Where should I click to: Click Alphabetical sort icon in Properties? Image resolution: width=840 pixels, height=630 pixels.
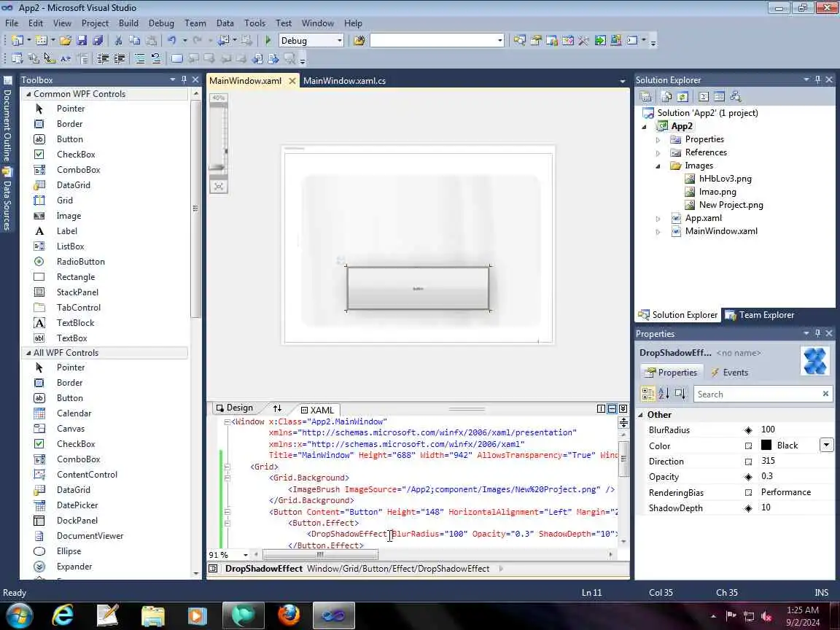click(x=664, y=394)
